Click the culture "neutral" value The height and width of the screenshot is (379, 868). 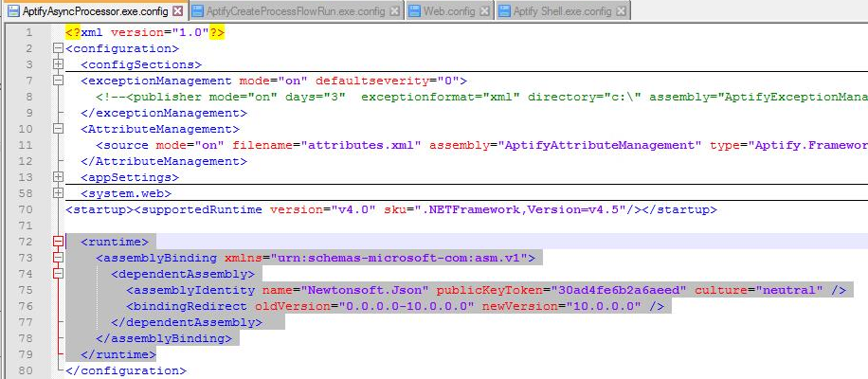pos(789,290)
